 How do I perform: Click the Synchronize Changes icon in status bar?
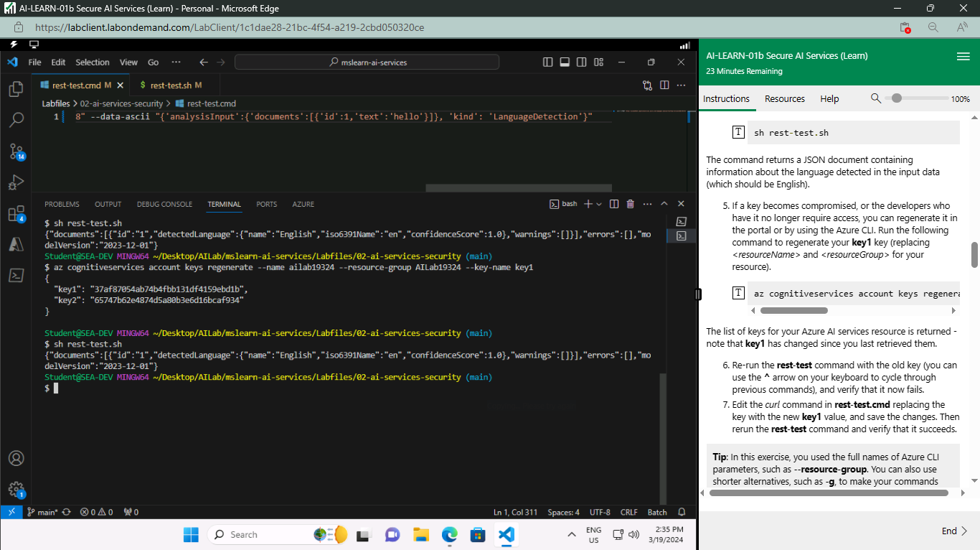[67, 512]
